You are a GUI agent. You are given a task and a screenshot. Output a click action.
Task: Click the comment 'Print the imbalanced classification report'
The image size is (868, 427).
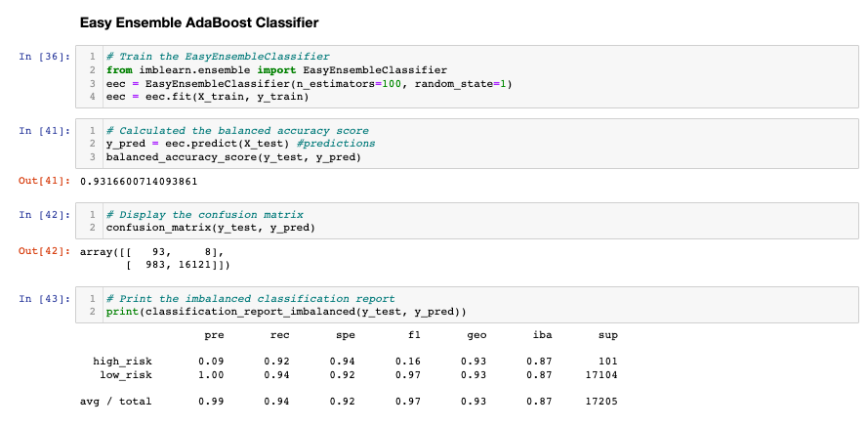[257, 299]
